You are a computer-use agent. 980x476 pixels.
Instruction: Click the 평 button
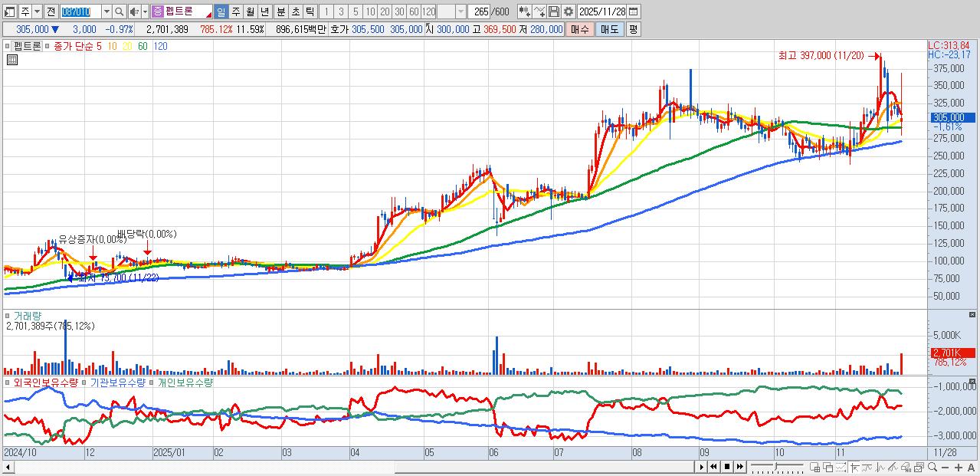click(633, 29)
